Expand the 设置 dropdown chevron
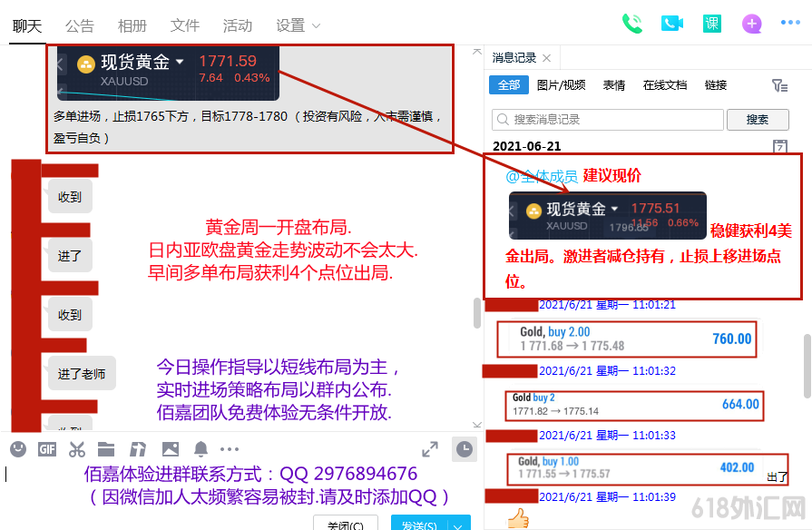 [x=316, y=26]
